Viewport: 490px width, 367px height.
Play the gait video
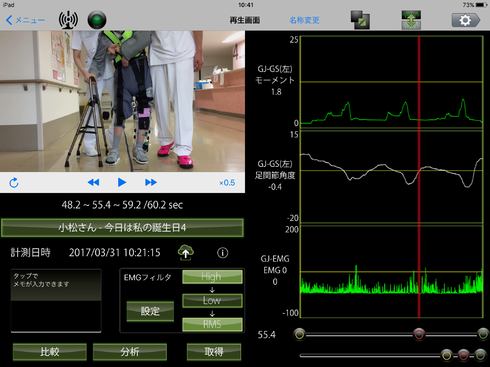click(x=122, y=182)
